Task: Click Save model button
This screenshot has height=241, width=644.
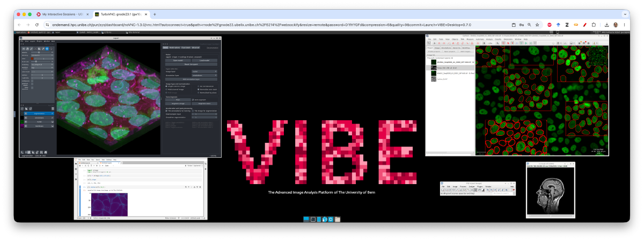Action: click(x=178, y=60)
